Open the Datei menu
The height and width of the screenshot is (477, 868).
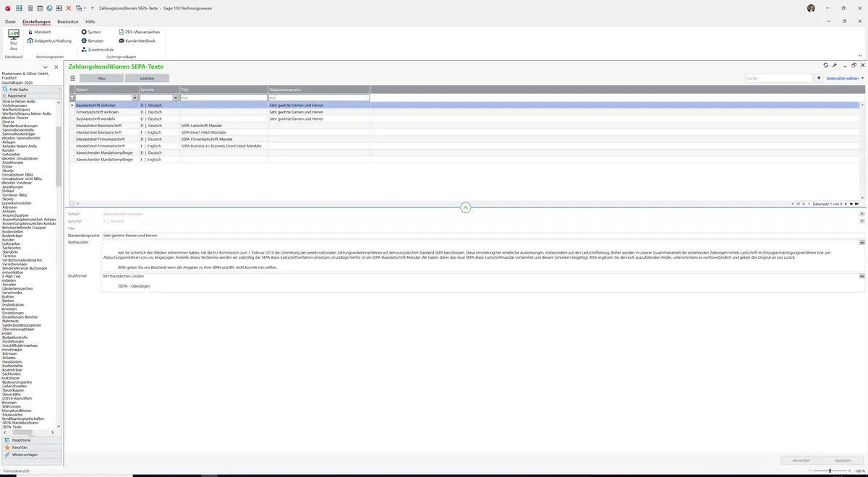click(x=10, y=22)
